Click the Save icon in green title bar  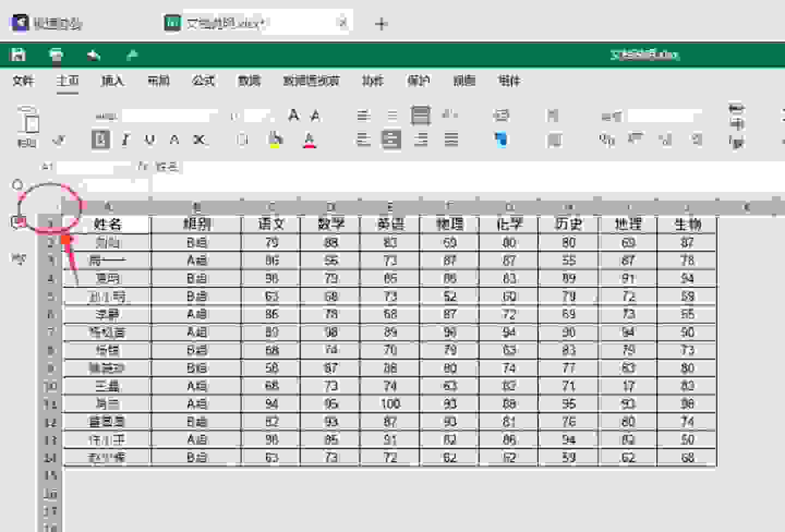point(18,55)
